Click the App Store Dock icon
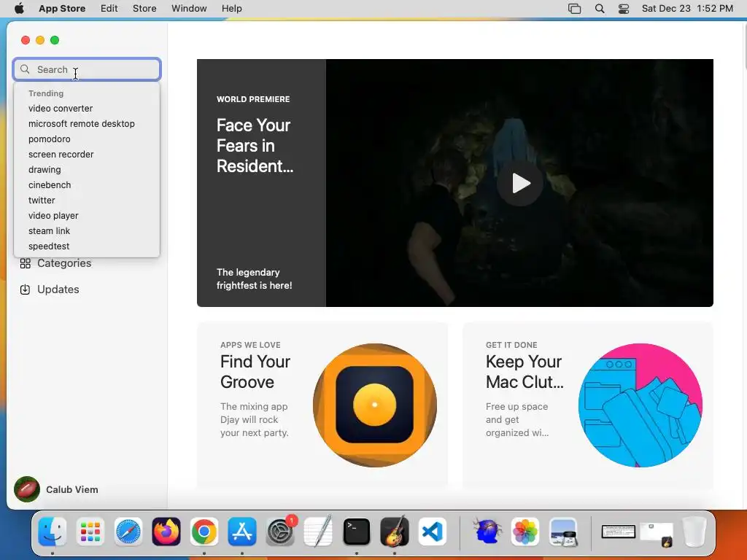 click(242, 532)
